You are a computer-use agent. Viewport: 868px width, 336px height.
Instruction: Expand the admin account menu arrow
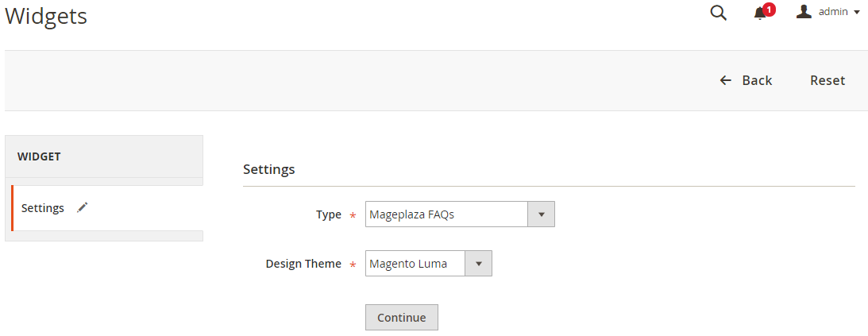point(857,12)
